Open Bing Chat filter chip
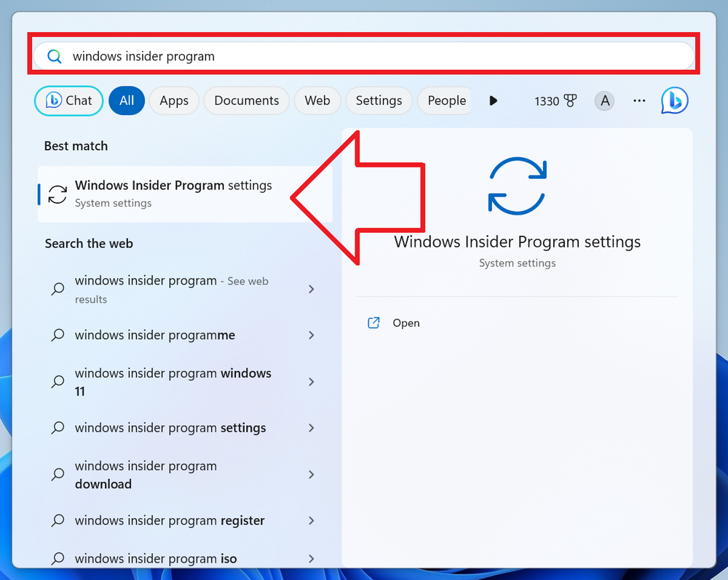Image resolution: width=728 pixels, height=580 pixels. (x=68, y=100)
